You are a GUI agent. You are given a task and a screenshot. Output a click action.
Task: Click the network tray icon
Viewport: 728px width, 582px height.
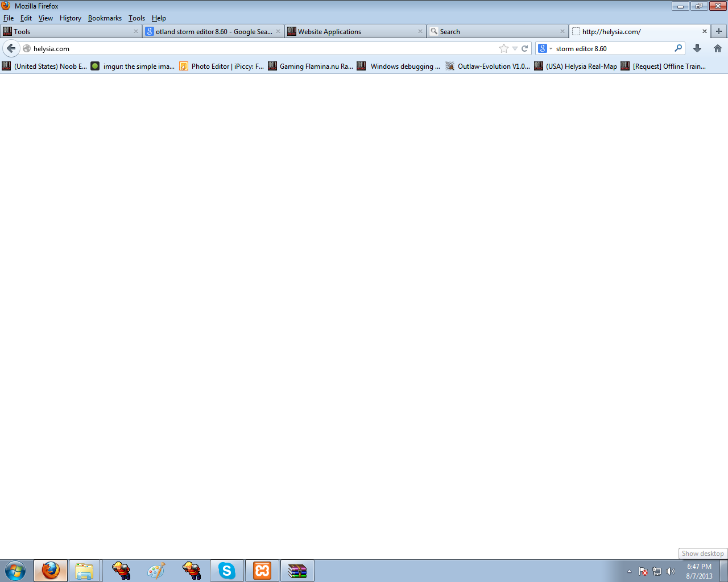click(657, 571)
